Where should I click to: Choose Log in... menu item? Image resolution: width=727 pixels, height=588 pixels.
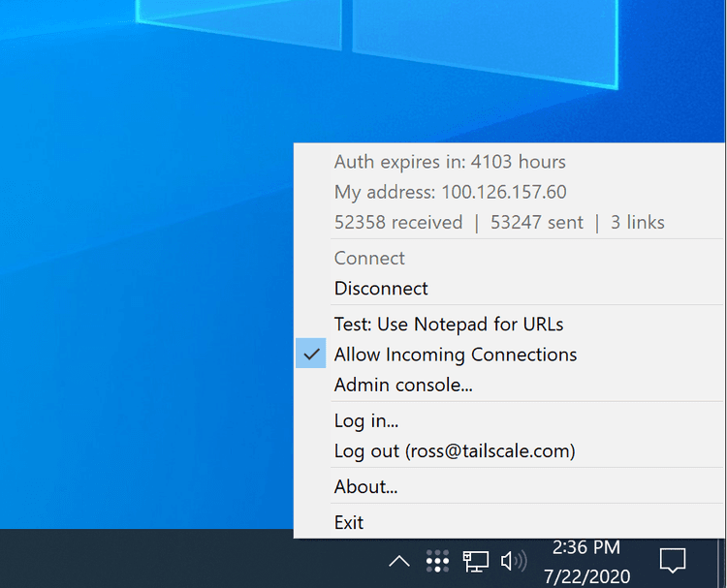pyautogui.click(x=366, y=420)
